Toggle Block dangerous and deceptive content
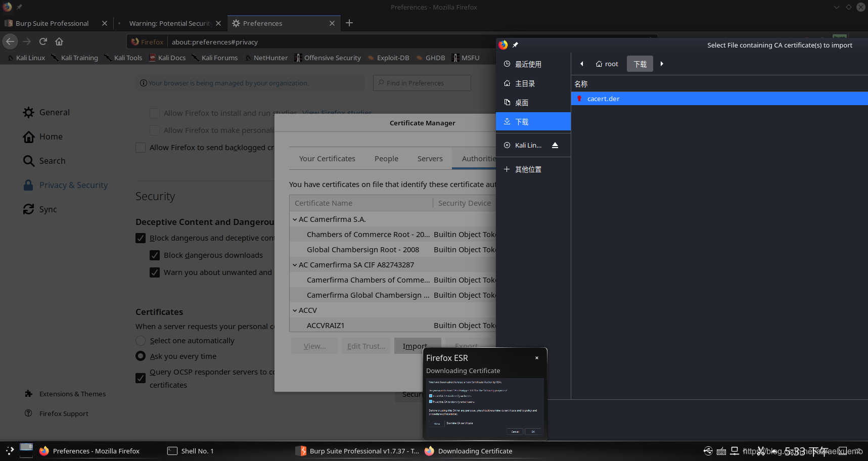This screenshot has height=461, width=868. [141, 238]
